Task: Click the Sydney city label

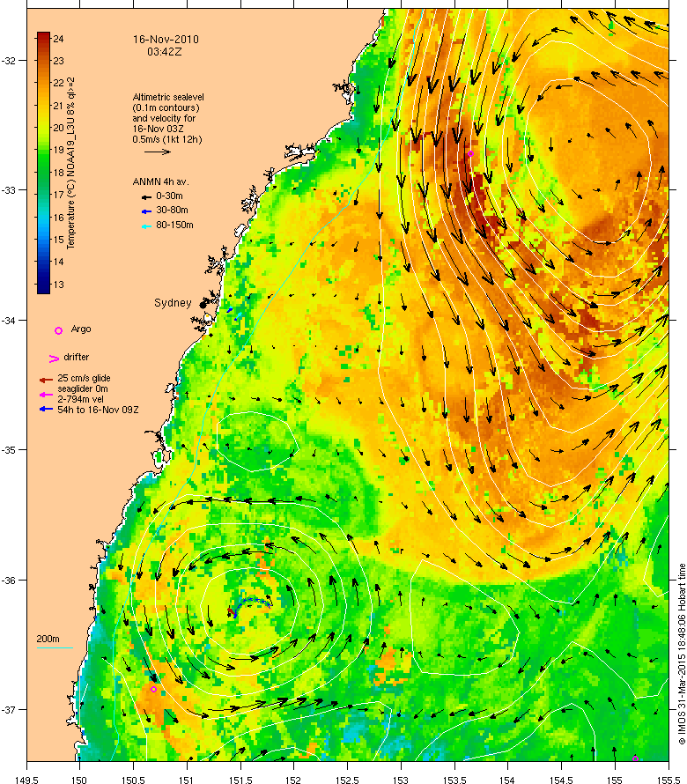Action: pos(173,302)
